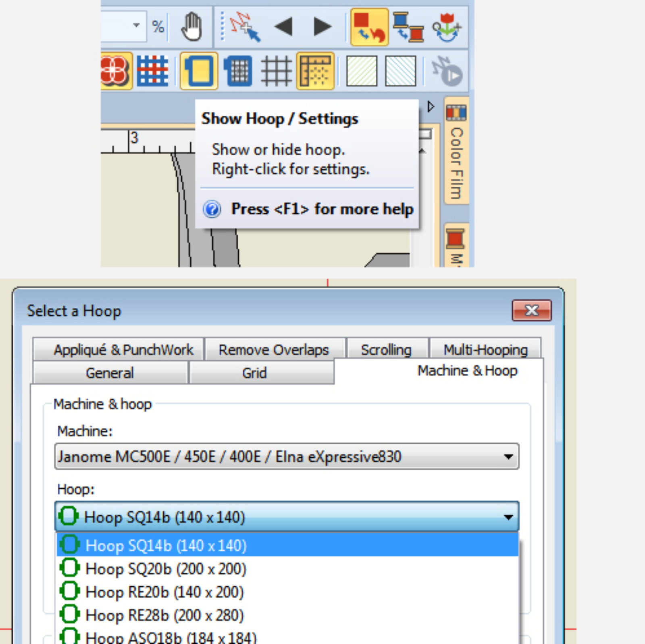645x644 pixels.
Task: Click the tulip flower rotate icon
Action: [447, 27]
